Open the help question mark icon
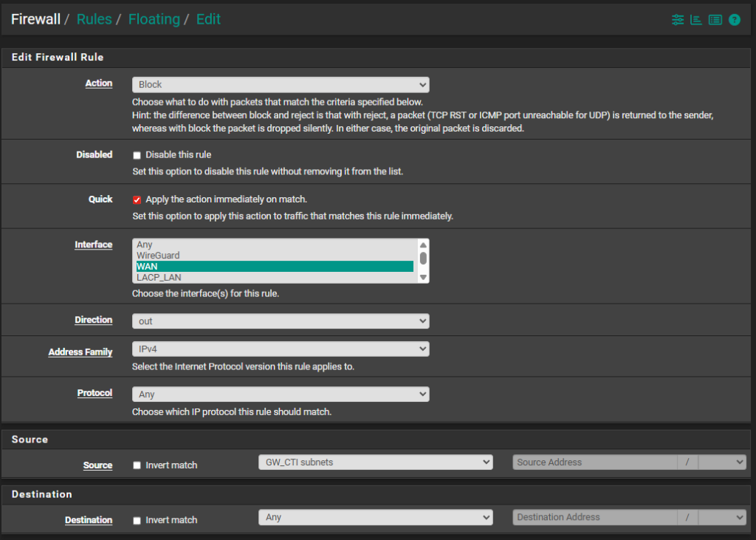Image resolution: width=756 pixels, height=540 pixels. pos(735,20)
